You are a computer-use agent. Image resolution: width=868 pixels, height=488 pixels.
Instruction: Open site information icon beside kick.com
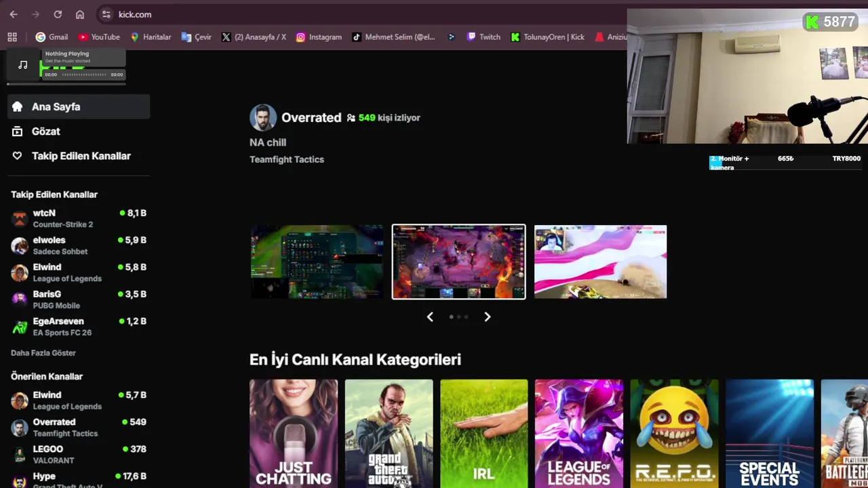pos(106,14)
